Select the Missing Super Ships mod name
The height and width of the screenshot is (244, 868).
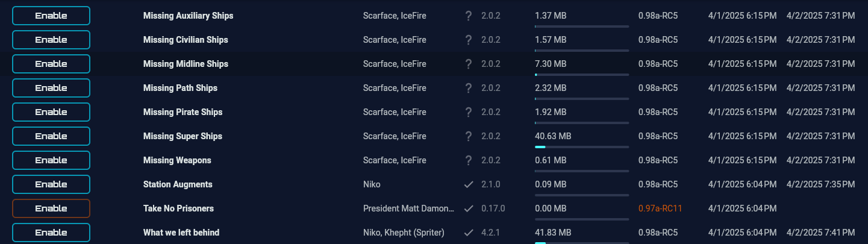coord(183,136)
